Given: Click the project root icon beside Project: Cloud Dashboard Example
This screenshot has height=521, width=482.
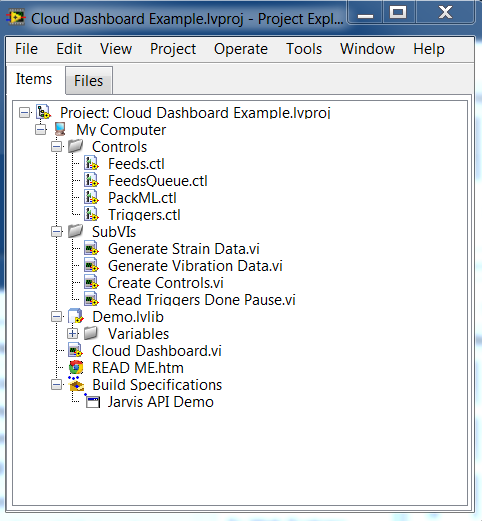Looking at the screenshot, I should pos(43,112).
